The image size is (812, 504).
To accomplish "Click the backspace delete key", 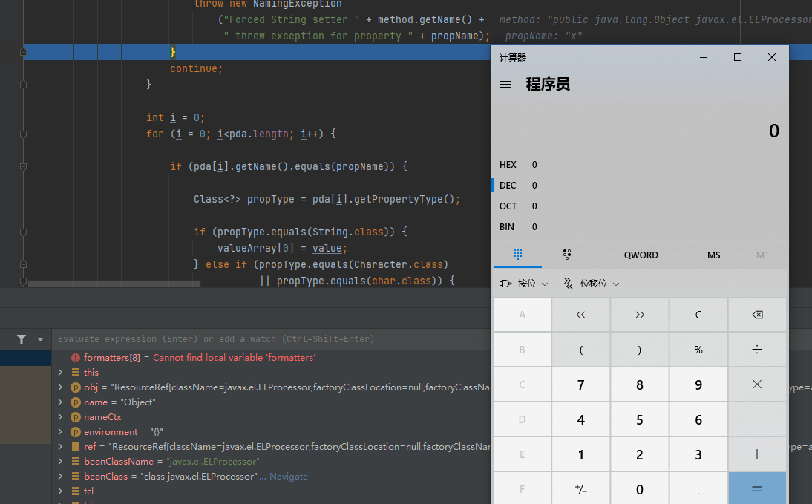I will (757, 315).
